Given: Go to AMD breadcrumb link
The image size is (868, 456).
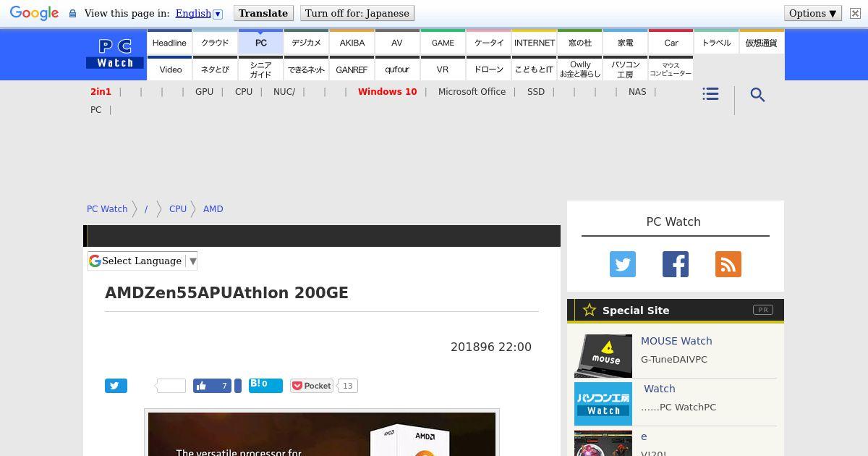Looking at the screenshot, I should pos(213,209).
